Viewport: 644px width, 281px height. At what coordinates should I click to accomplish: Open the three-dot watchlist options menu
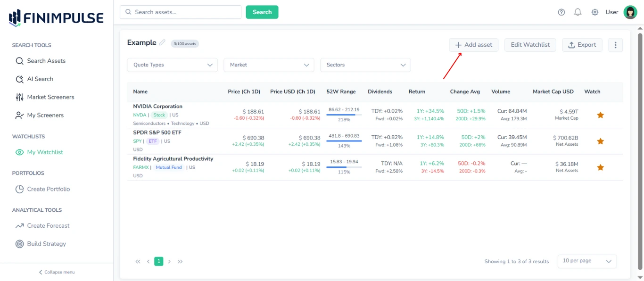point(615,45)
